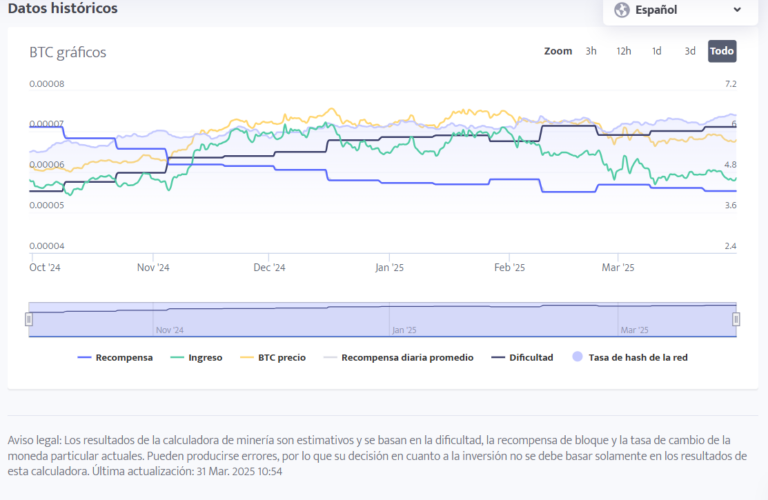Expand the Español language dropdown arrow
This screenshot has width=768, height=500.
(738, 10)
